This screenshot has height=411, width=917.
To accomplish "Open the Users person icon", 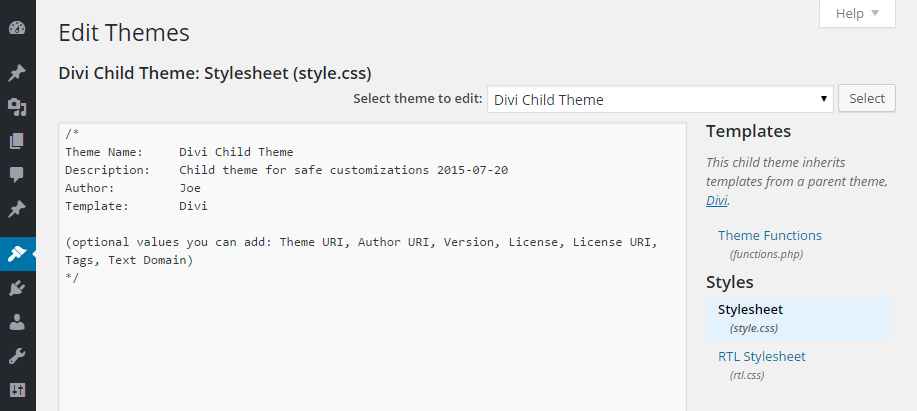I will coord(18,322).
